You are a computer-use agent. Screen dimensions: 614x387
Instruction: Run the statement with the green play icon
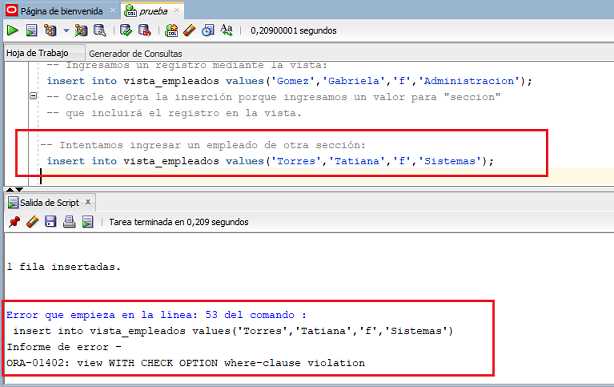point(13,30)
